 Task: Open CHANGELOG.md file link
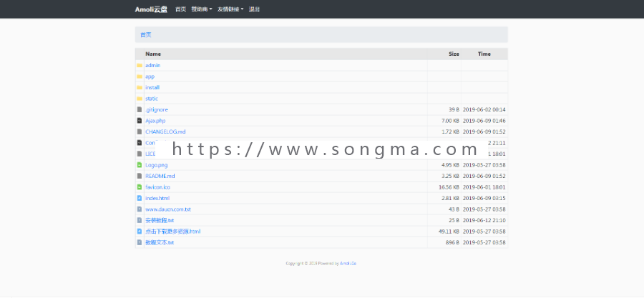(x=165, y=131)
